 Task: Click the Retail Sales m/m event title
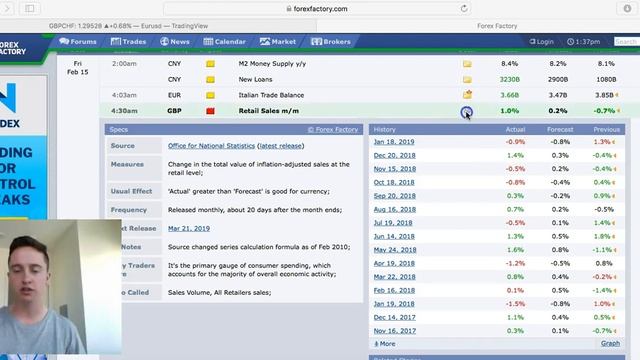point(269,111)
